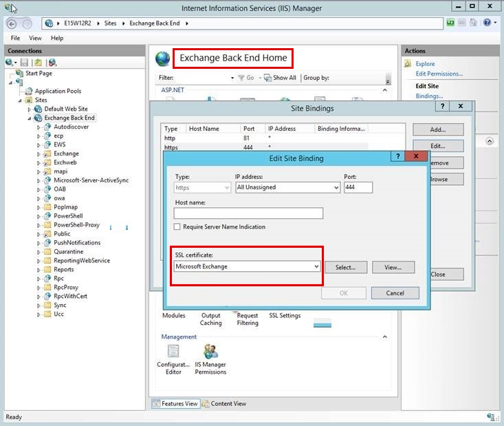504x426 pixels.
Task: Select the ecp tree item
Action: point(58,136)
